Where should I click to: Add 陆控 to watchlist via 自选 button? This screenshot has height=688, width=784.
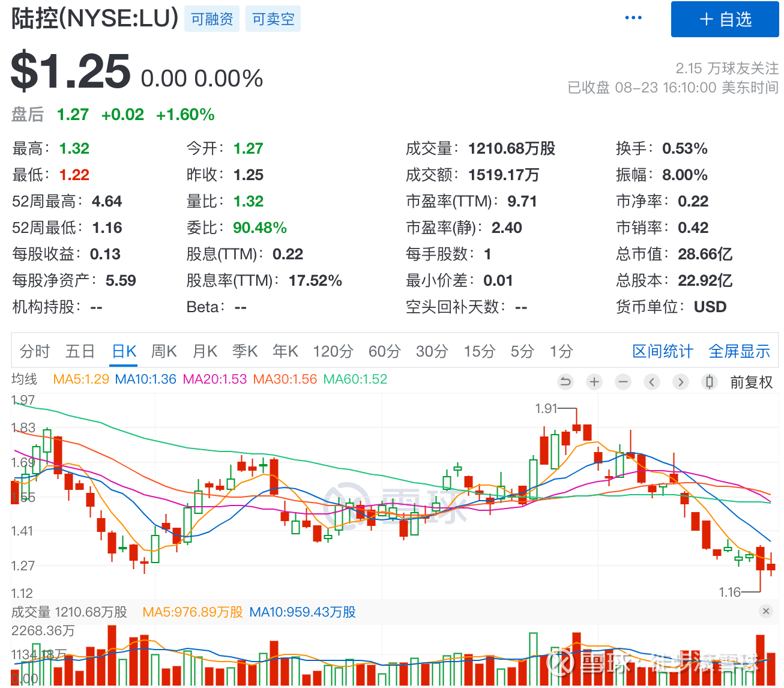[725, 19]
